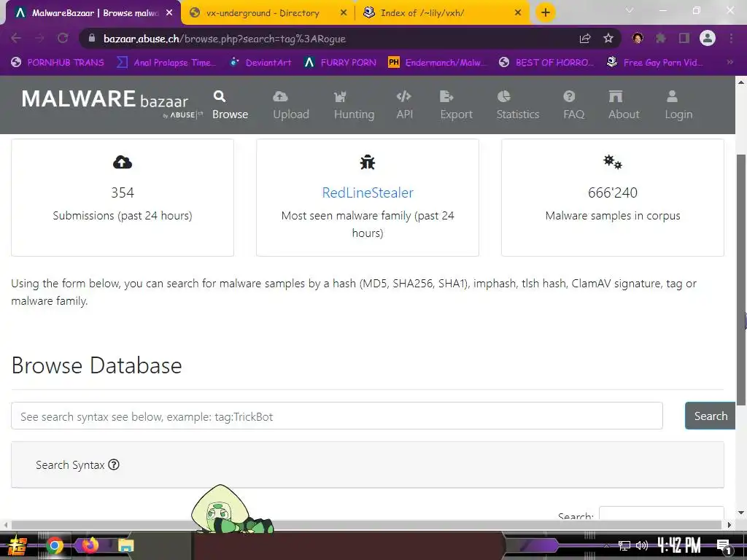747x560 pixels.
Task: Toggle the browser side panel
Action: pos(684,38)
